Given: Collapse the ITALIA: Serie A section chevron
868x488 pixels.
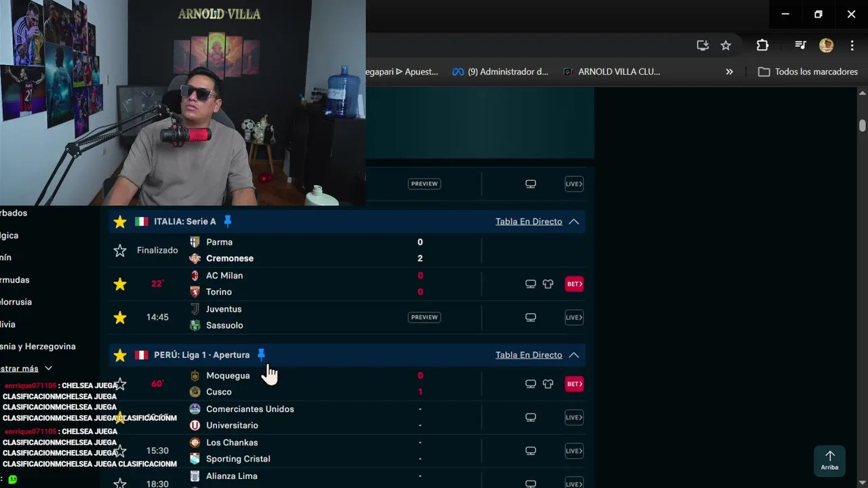Looking at the screenshot, I should point(574,222).
